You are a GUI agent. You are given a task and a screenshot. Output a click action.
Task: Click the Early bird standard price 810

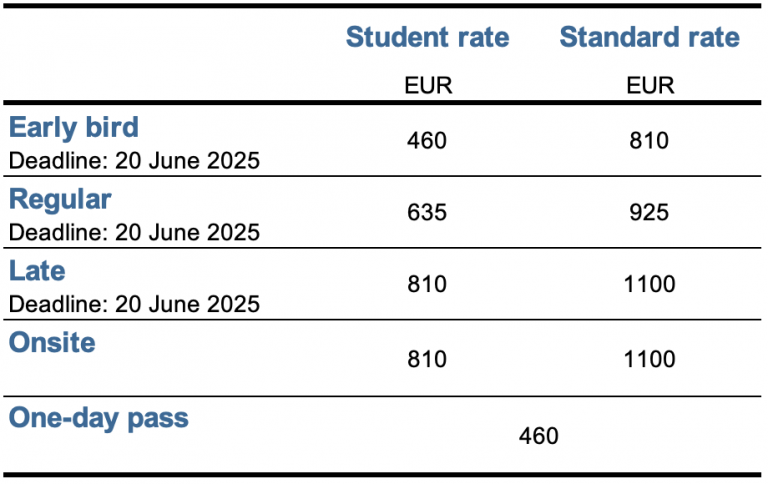[x=649, y=141]
